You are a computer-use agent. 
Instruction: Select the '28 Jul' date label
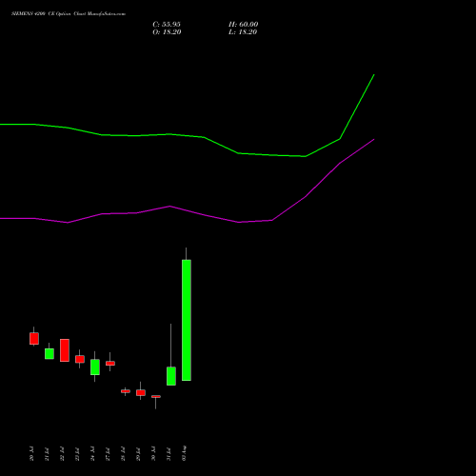tap(123, 454)
